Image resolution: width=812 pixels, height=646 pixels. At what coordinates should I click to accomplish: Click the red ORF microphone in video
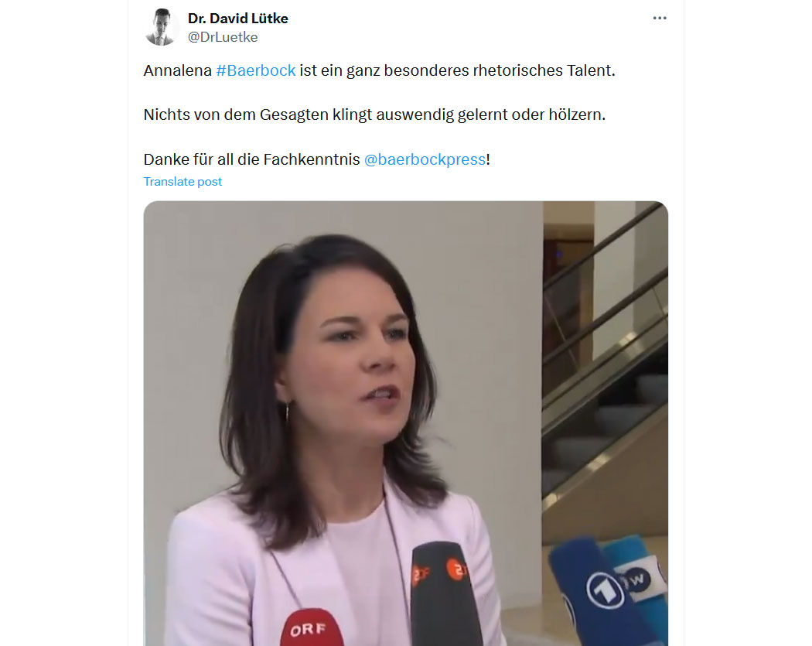point(311,628)
